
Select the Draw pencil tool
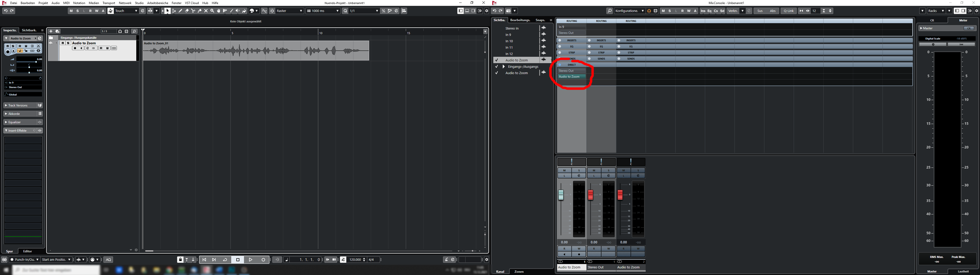point(180,11)
